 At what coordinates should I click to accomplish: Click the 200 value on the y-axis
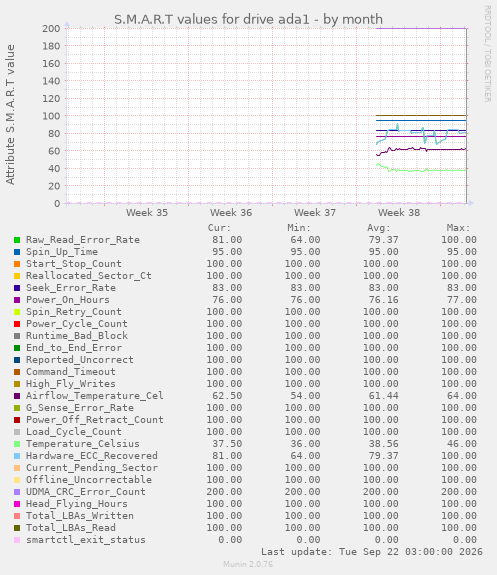click(51, 29)
